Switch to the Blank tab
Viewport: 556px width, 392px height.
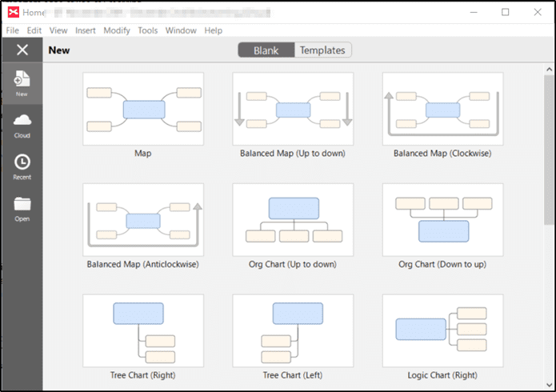[x=266, y=50]
